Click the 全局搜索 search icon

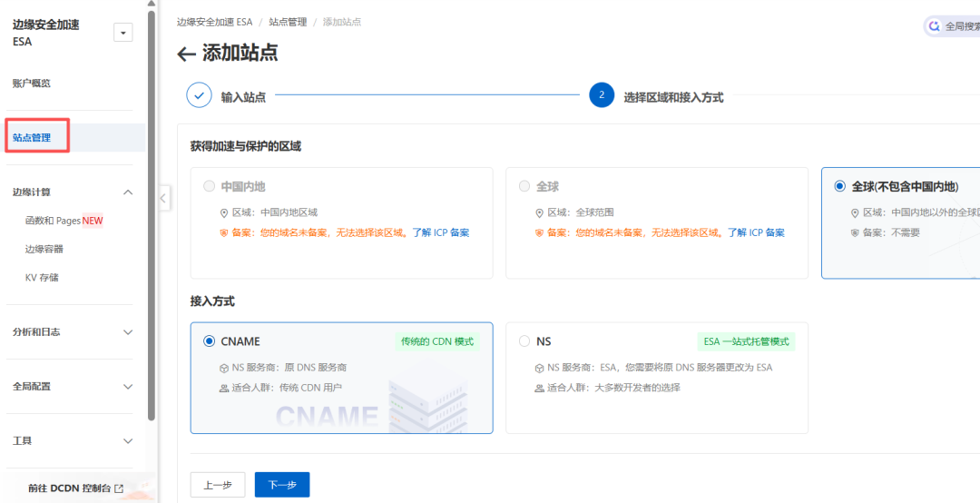tap(934, 26)
